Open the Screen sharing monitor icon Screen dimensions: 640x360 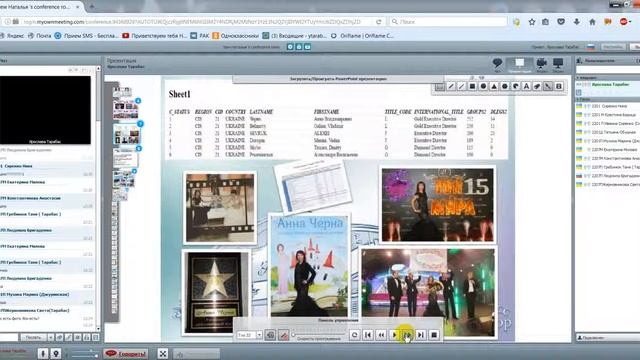(x=558, y=64)
